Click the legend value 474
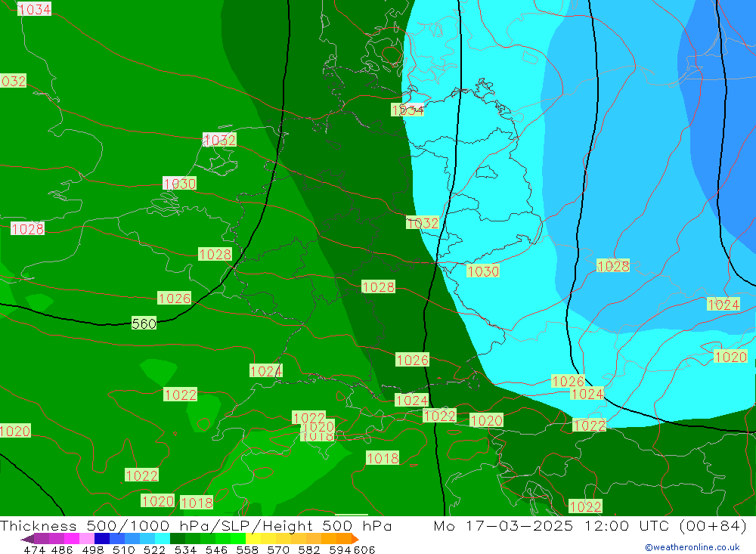This screenshot has height=554, width=756. tap(34, 549)
